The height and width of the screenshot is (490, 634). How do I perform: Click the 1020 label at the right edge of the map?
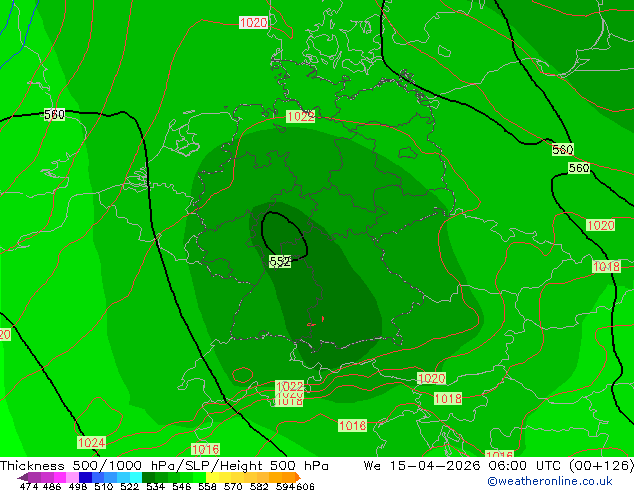600,225
